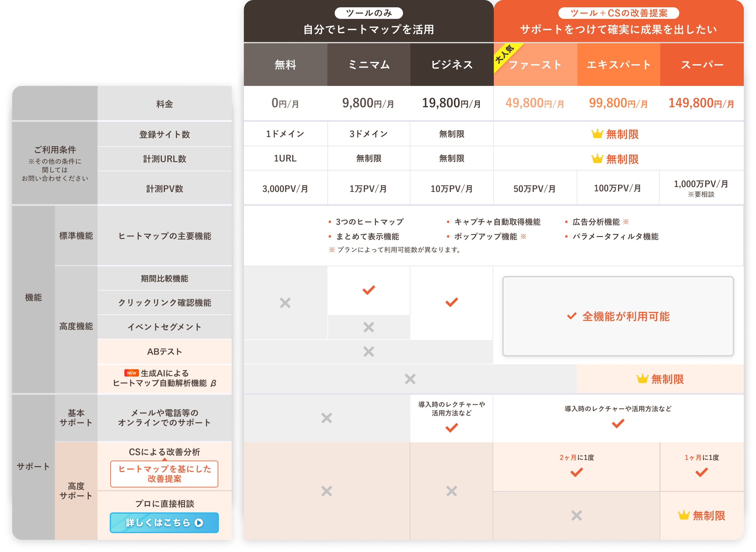756x552 pixels.
Task: Click crown icon in プロに直接相談 無制限 cell
Action: click(x=683, y=515)
